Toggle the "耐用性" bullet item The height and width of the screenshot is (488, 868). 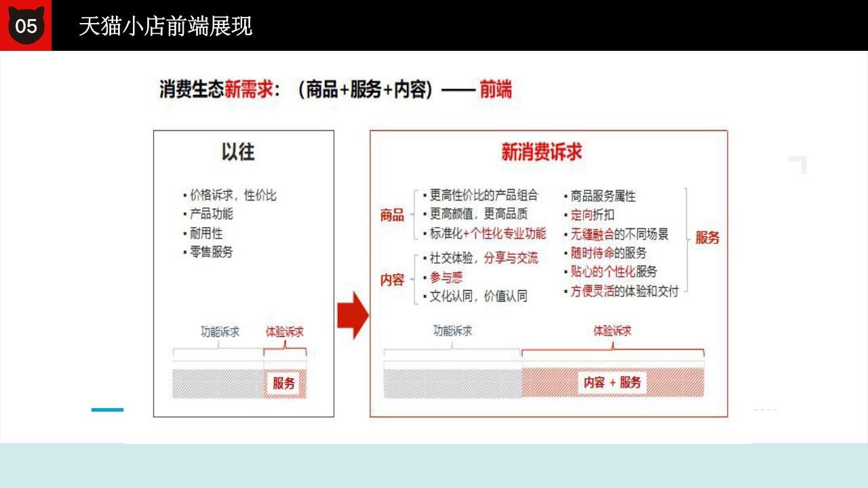(205, 233)
